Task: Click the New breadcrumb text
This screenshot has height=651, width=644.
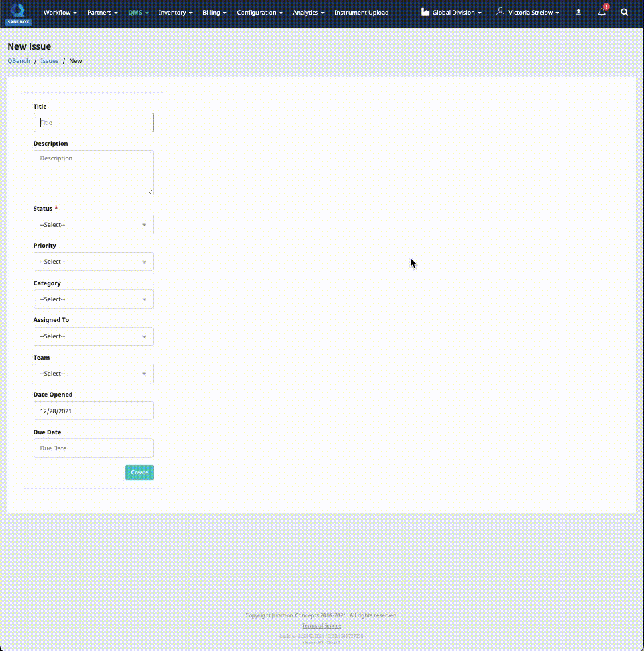Action: click(x=76, y=60)
